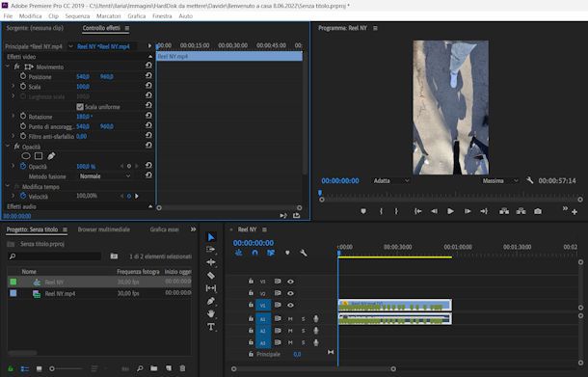Select the Type tool
The width and height of the screenshot is (588, 377).
click(211, 327)
